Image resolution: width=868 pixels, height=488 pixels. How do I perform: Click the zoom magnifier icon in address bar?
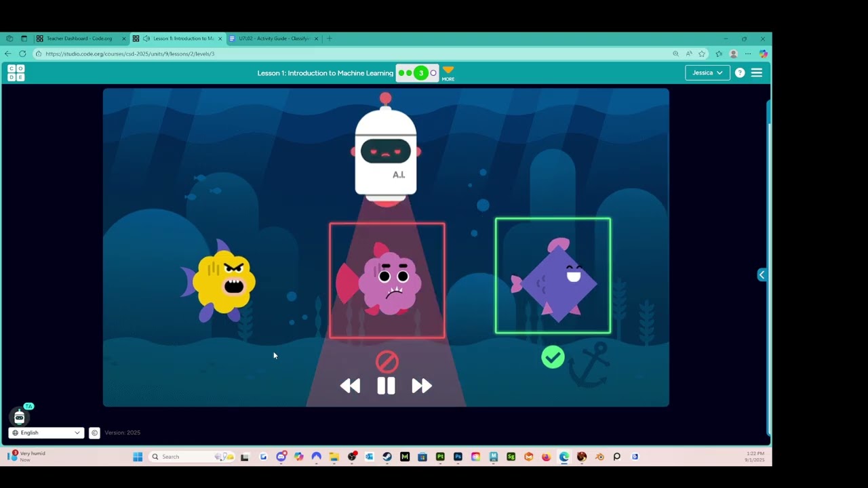pos(675,54)
